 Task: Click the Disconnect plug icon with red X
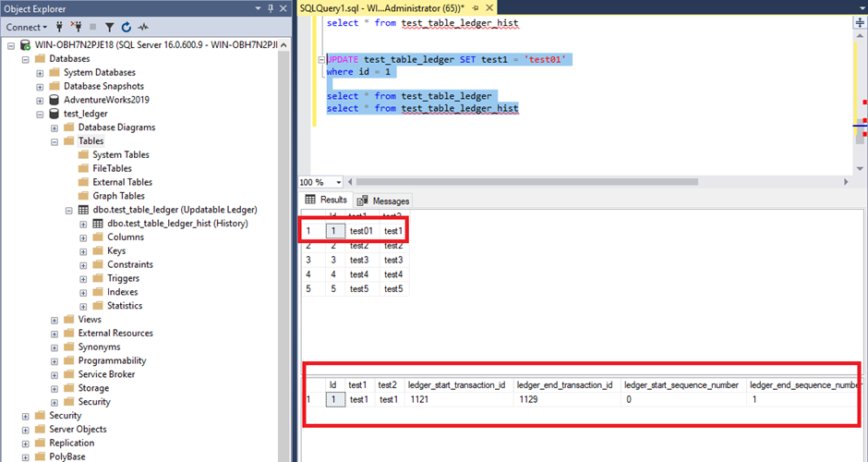click(77, 27)
